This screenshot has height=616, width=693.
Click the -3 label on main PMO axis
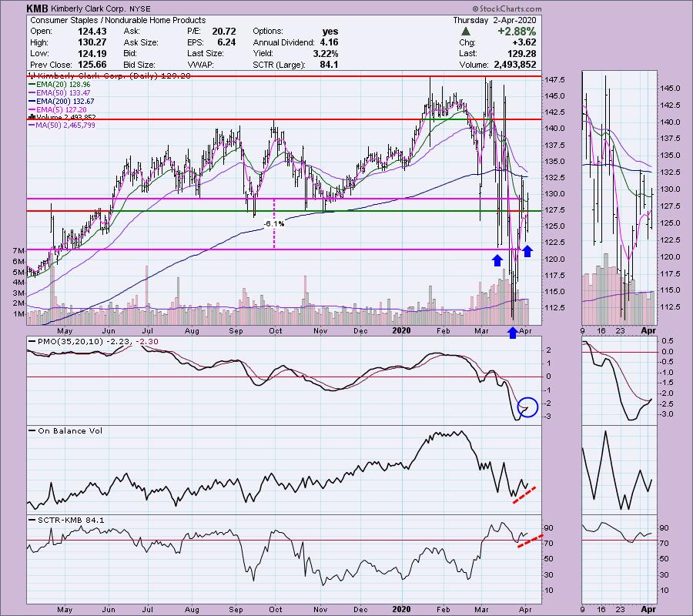[x=547, y=417]
